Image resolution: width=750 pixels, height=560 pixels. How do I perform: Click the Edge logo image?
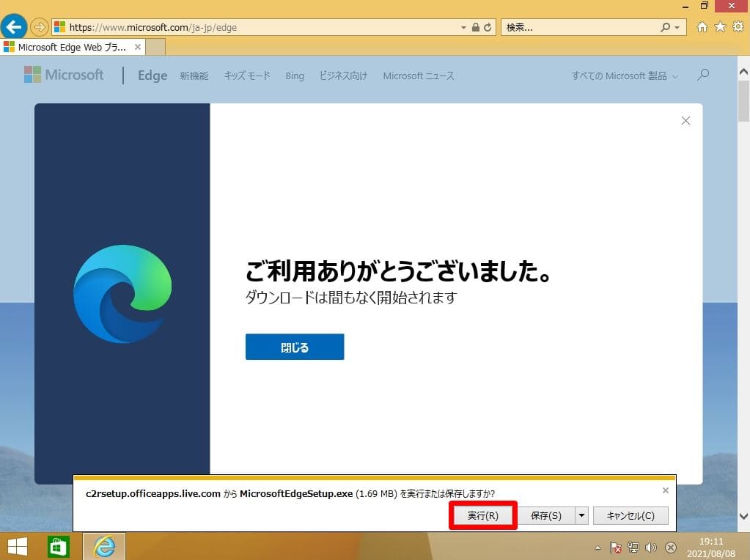(x=122, y=294)
